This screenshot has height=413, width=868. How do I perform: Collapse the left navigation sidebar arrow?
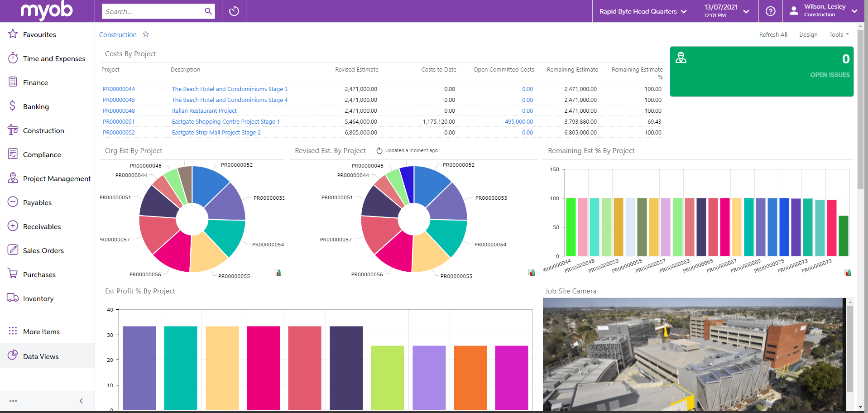(x=81, y=401)
